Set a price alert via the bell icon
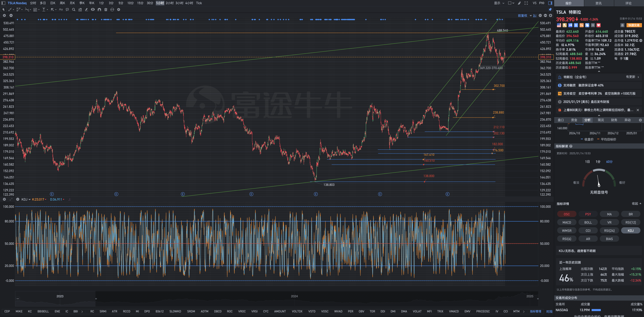644x317 pixels. 622,25
